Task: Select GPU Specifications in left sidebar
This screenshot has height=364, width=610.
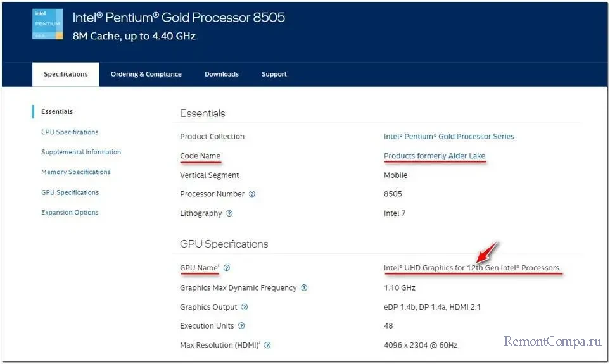Action: 70,192
